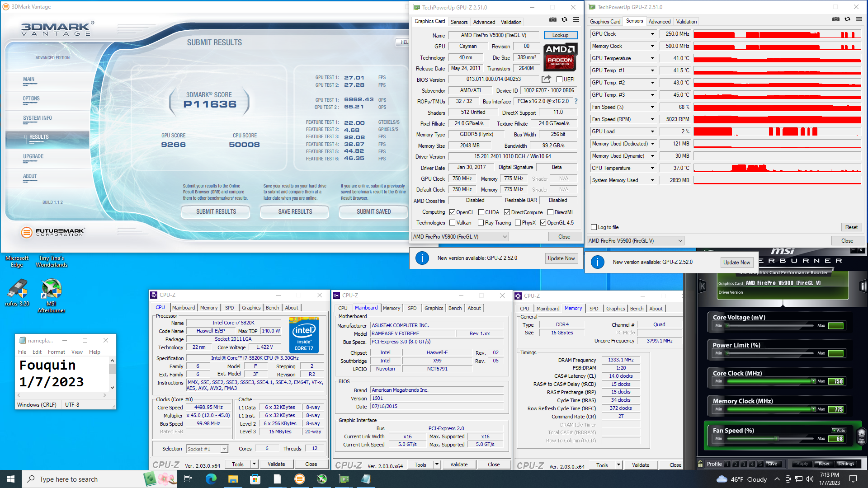Adjust the Fan Speed slider in Afterburner
Image resolution: width=868 pixels, height=488 pixels.
pos(771,439)
